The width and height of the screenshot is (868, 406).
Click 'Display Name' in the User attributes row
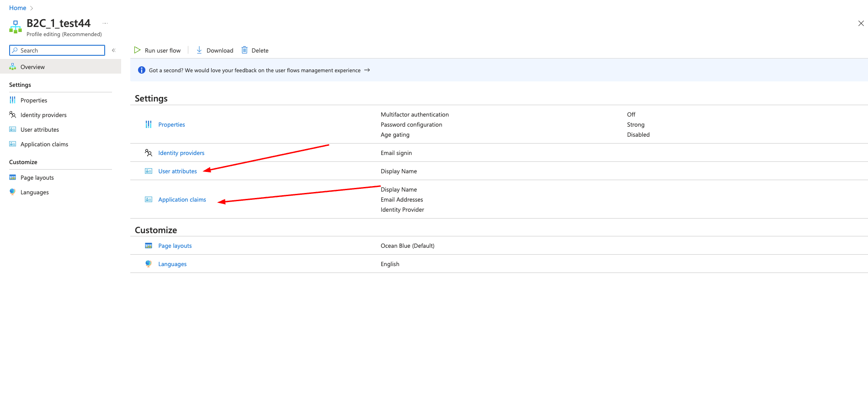pyautogui.click(x=399, y=171)
